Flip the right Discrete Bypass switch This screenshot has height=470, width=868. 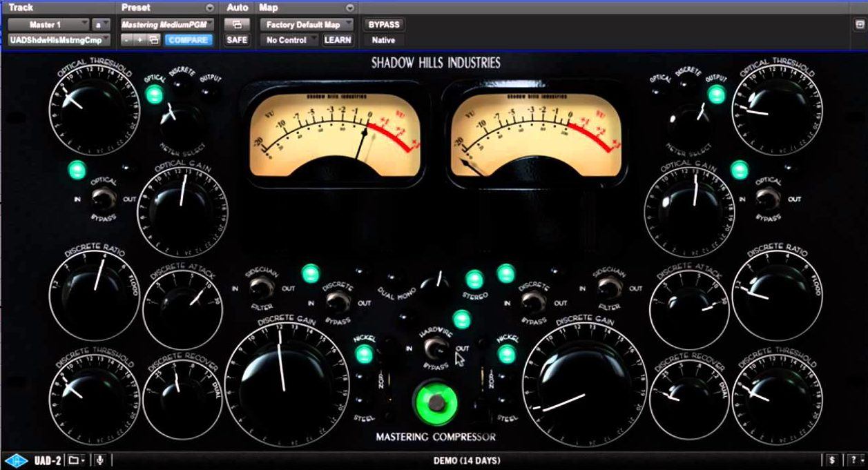point(532,302)
